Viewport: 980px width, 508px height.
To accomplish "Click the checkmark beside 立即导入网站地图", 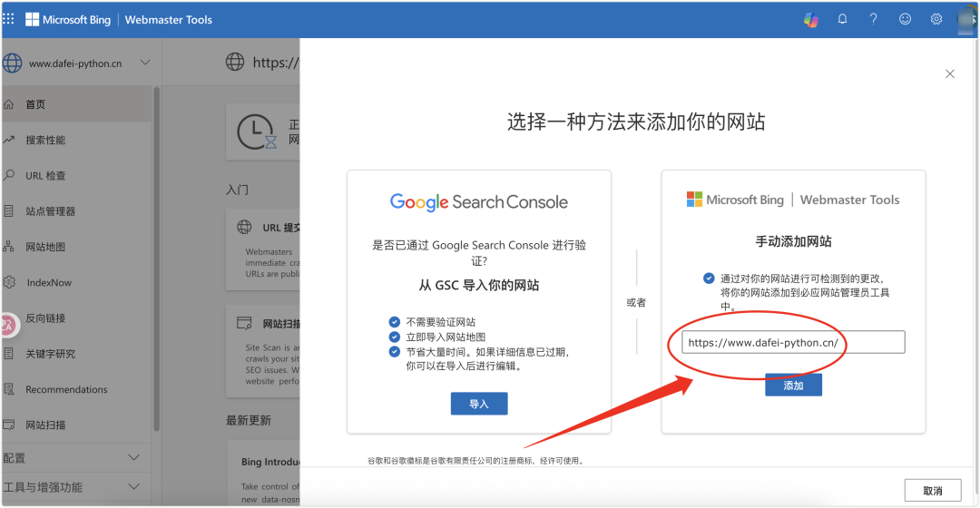I will pos(395,337).
